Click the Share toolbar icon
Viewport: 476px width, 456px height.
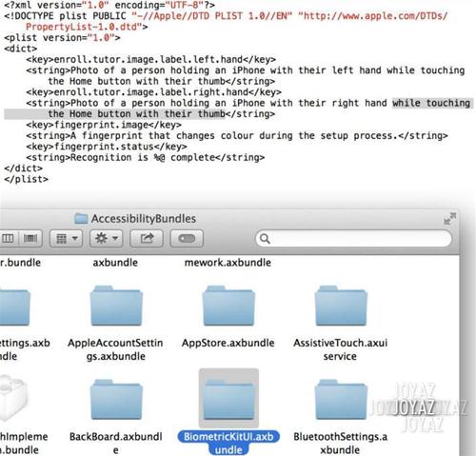(147, 238)
